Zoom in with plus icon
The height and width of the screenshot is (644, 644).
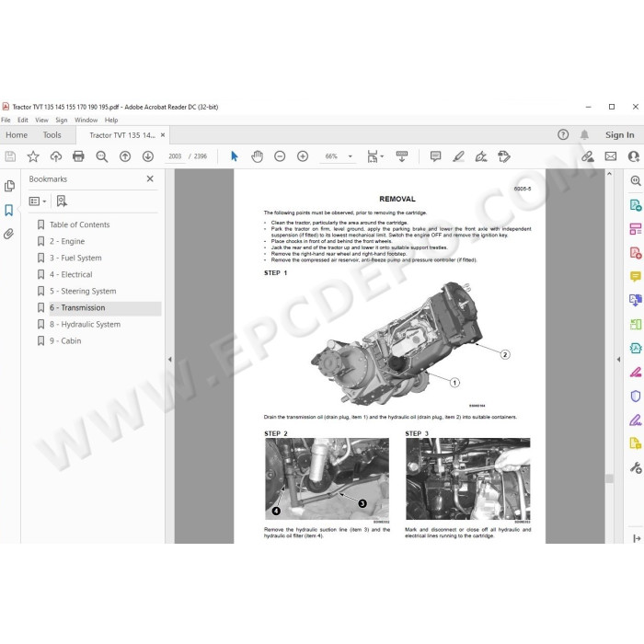[303, 156]
